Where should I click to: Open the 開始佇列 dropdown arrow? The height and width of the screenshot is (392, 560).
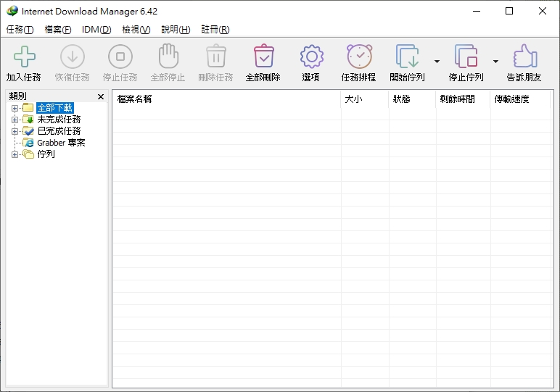coord(437,62)
